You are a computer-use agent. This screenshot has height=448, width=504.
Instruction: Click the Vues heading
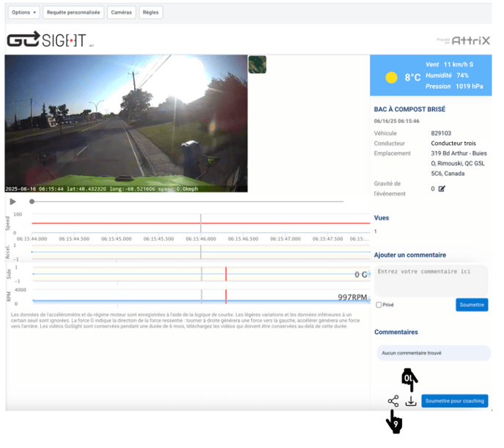[381, 218]
